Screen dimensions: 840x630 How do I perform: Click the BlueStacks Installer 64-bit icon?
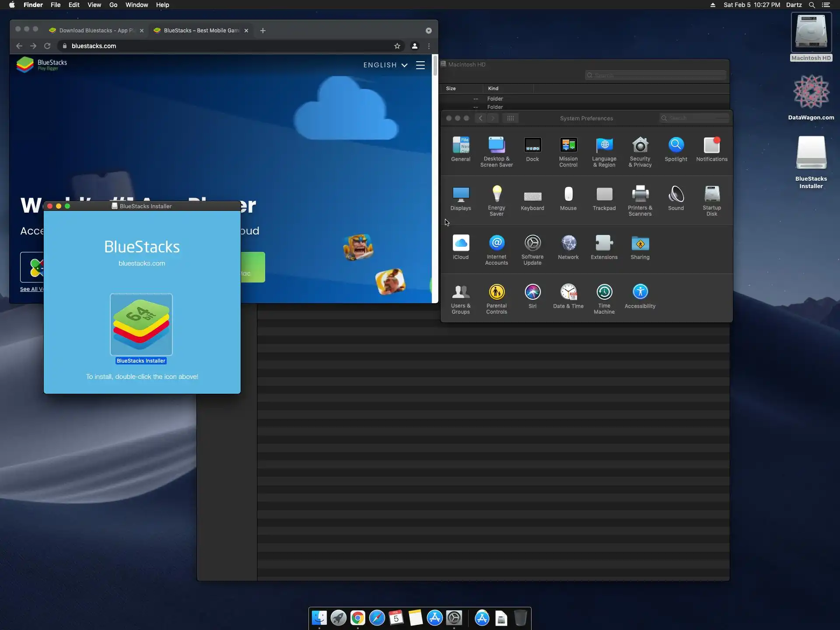pyautogui.click(x=141, y=325)
